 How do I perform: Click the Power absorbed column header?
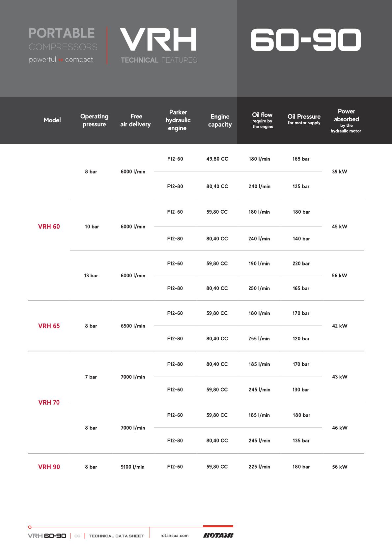pyautogui.click(x=346, y=120)
